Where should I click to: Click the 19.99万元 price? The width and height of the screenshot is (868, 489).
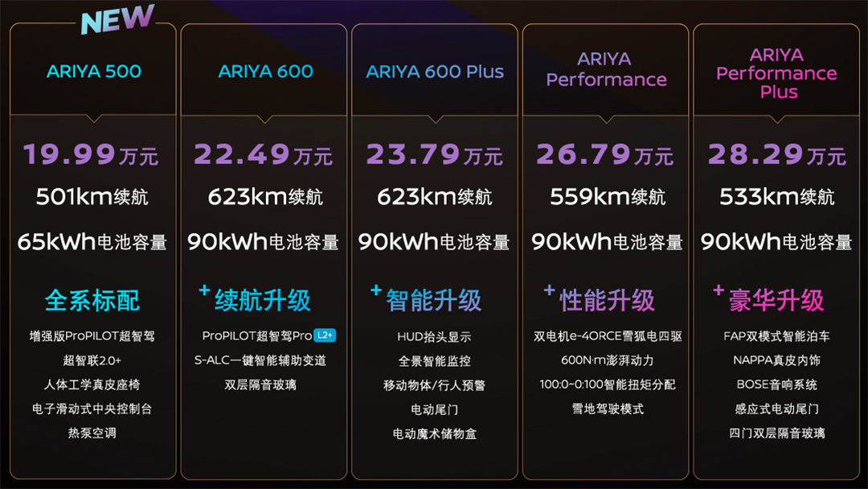point(91,154)
